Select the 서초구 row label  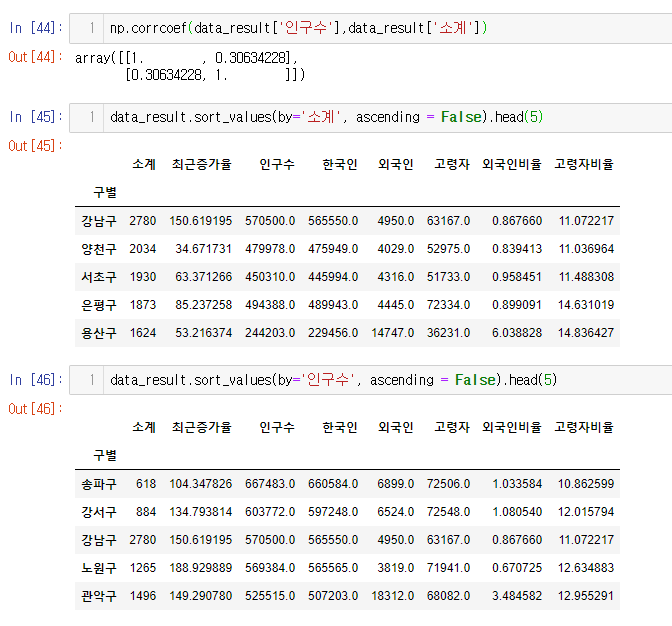pyautogui.click(x=98, y=276)
